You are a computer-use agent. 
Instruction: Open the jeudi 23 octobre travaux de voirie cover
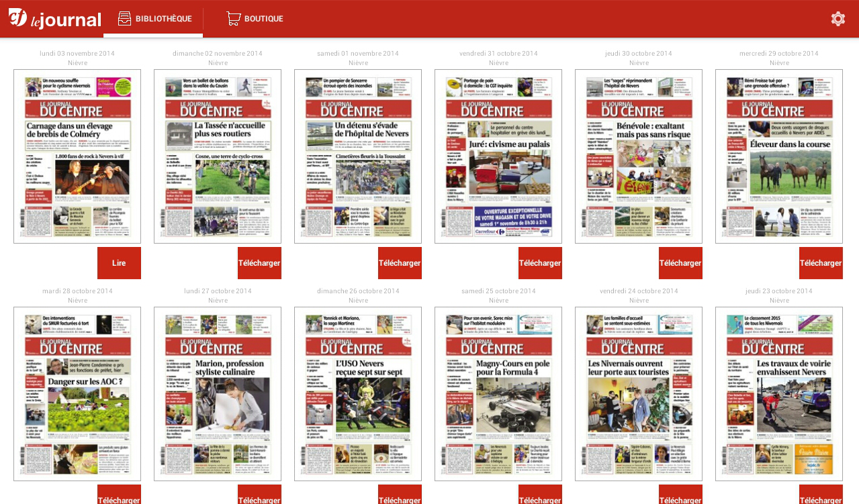click(x=778, y=393)
